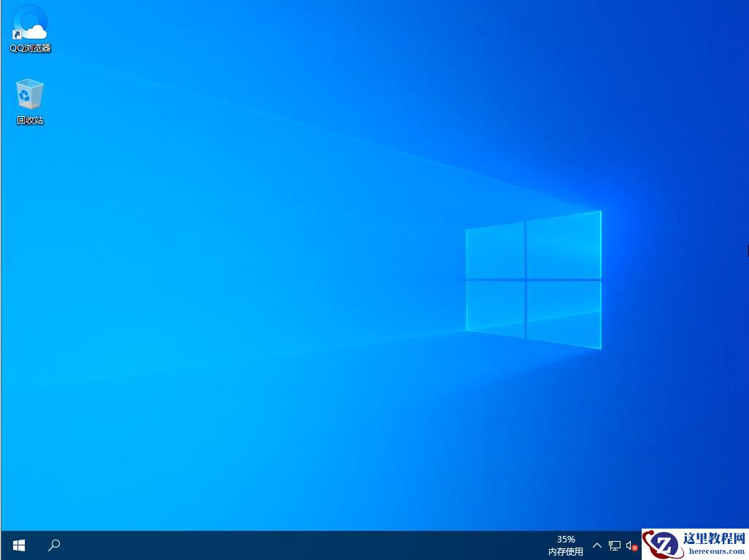Open Windows Search with the magnifier icon
Screen dimensions: 749x560
coord(53,545)
